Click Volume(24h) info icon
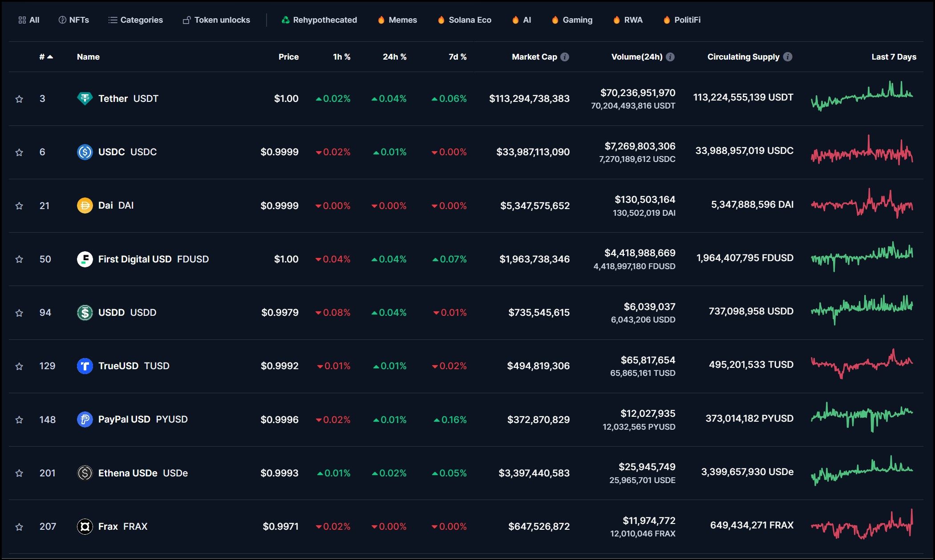This screenshot has height=560, width=935. [670, 57]
